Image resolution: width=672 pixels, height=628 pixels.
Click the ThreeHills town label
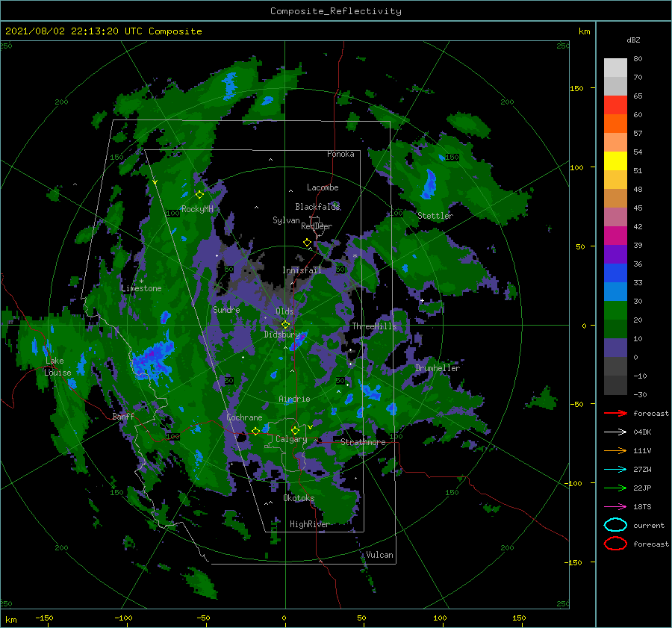375,326
